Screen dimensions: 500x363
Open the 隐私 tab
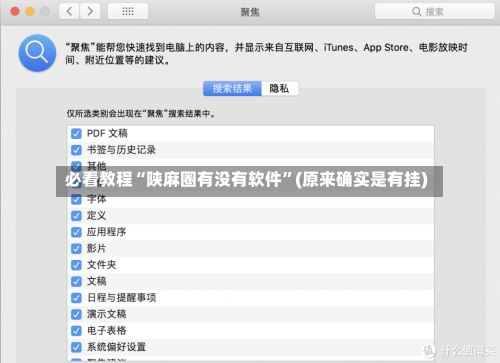tap(280, 89)
